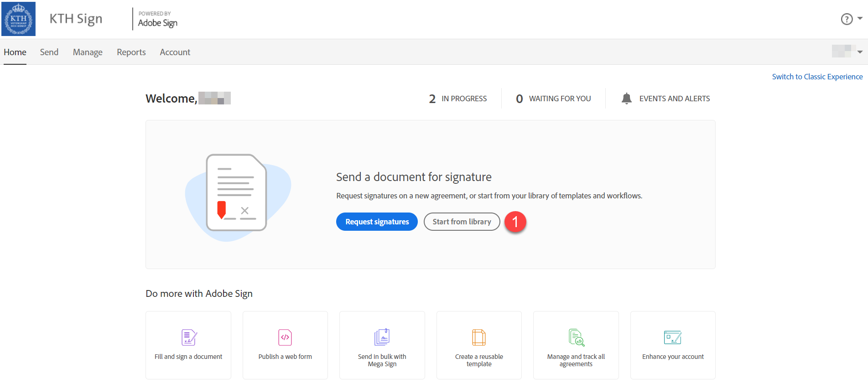Click the Mega Sign bulk send icon
Viewport: 868px width, 389px height.
point(382,337)
